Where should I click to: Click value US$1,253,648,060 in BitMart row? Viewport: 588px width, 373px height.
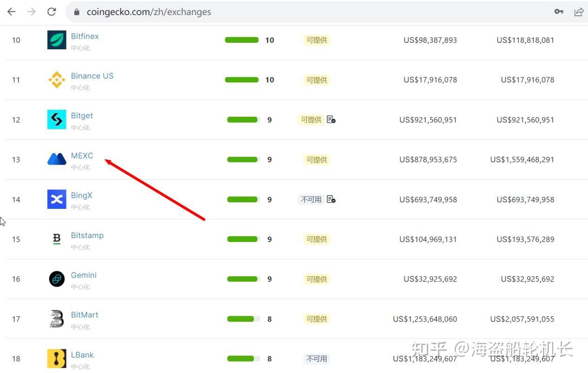(425, 319)
